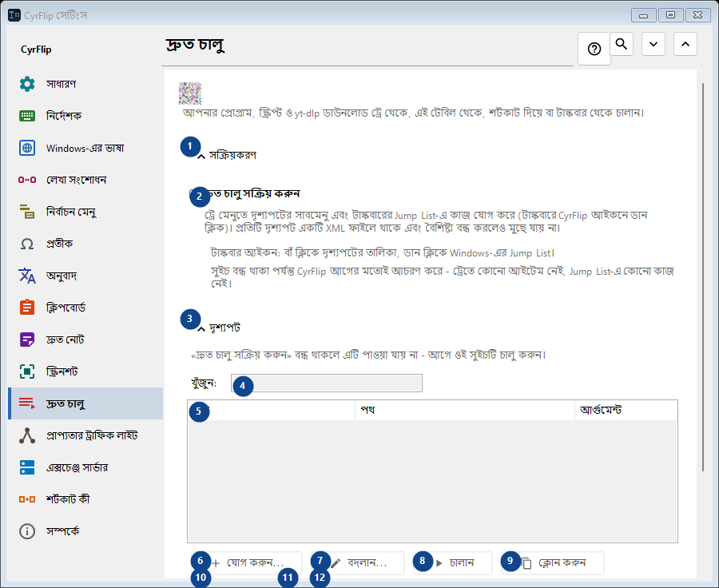
Task: Click the help question-mark icon
Action: pos(594,49)
